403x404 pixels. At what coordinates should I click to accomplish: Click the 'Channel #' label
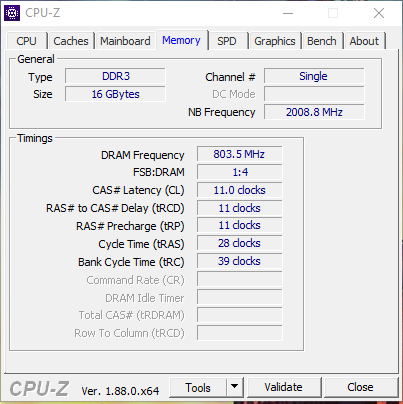(x=230, y=77)
